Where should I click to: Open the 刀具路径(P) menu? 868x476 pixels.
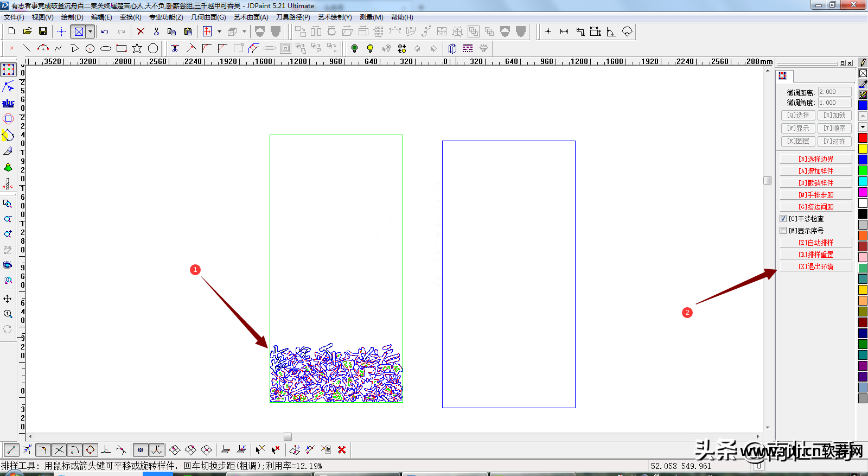tap(293, 17)
